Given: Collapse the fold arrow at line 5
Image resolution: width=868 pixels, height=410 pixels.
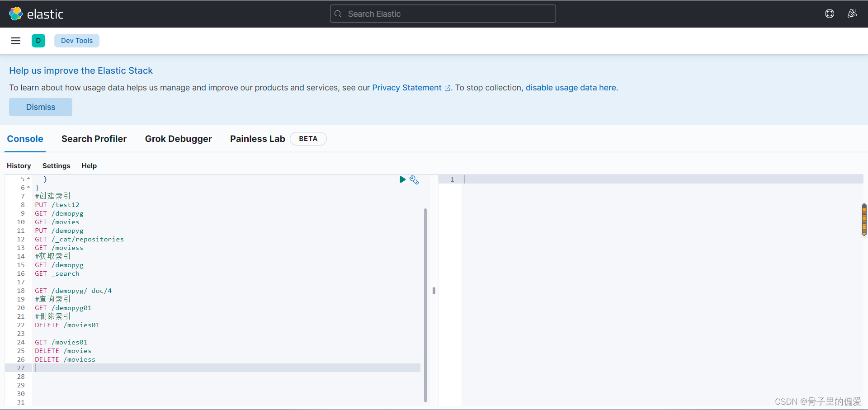Looking at the screenshot, I should pyautogui.click(x=28, y=179).
